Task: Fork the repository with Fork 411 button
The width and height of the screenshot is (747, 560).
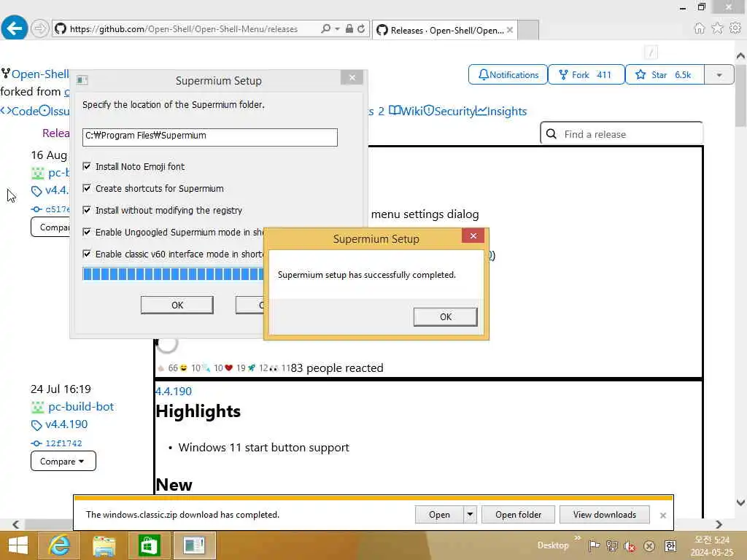Action: pyautogui.click(x=586, y=75)
